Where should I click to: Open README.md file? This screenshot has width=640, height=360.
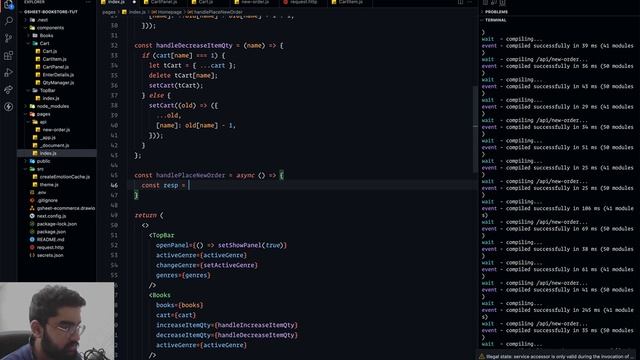50,240
